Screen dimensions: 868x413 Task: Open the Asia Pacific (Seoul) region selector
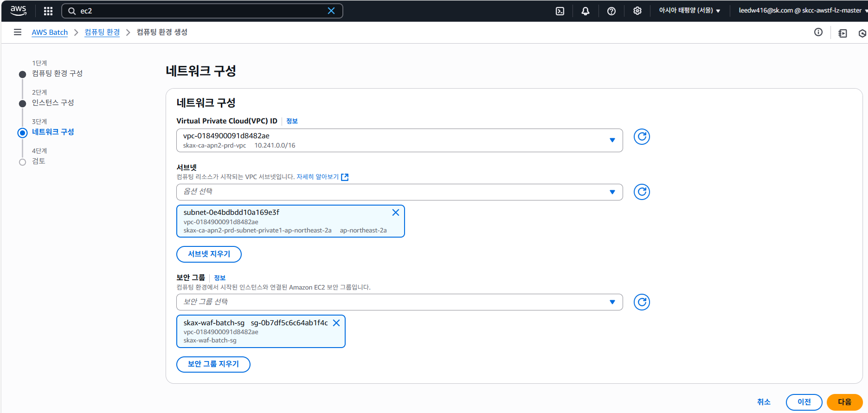689,11
